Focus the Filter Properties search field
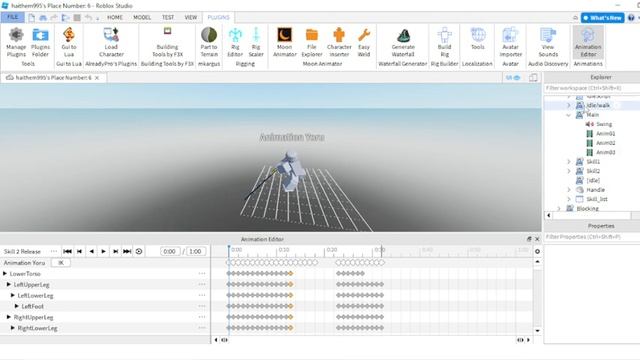Viewport: 640px width, 360px height. point(592,237)
